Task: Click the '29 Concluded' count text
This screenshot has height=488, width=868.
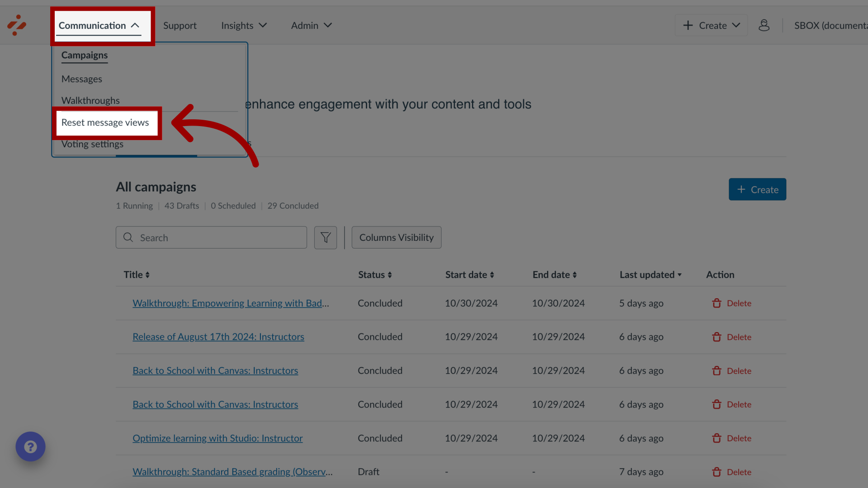Action: (293, 206)
